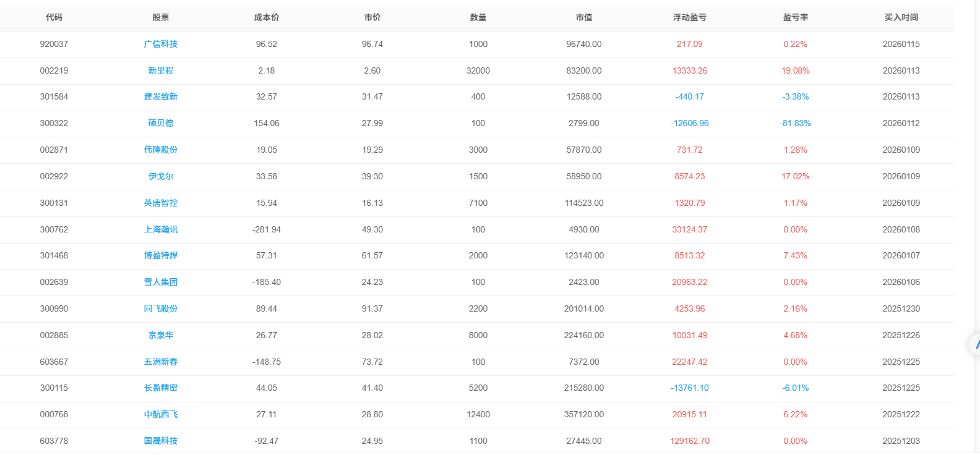Open the 新里程 stock link
Viewport: 980px width, 455px height.
161,70
